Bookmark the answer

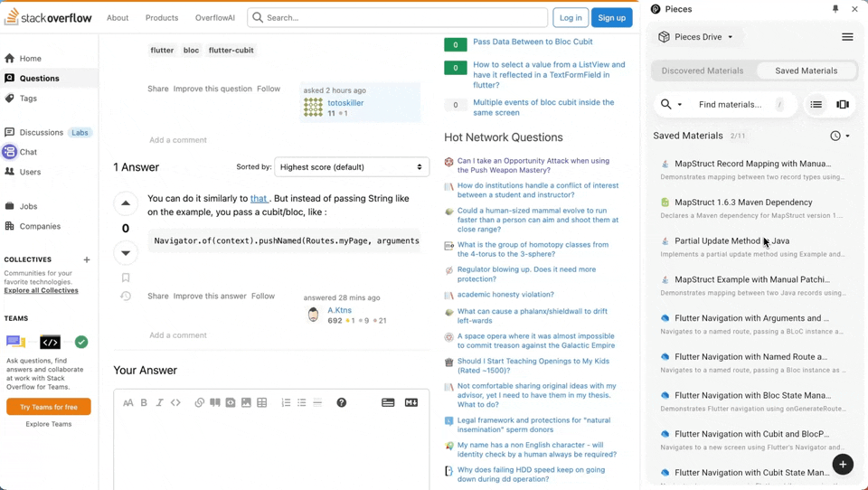(x=126, y=278)
